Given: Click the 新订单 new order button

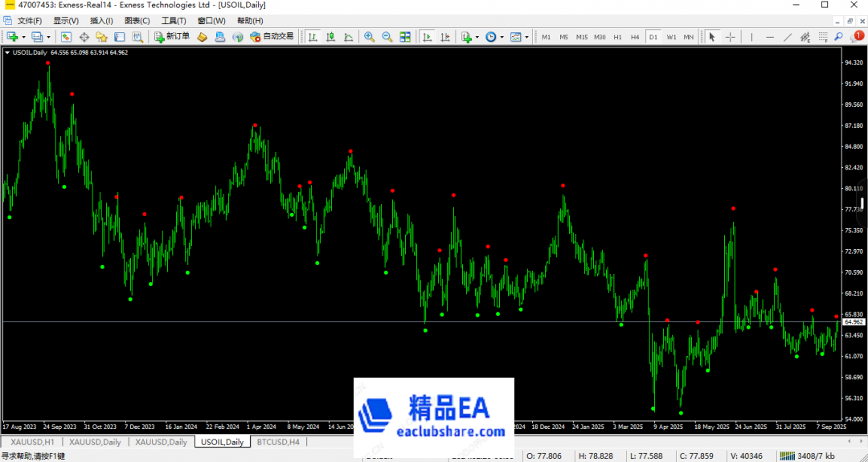Looking at the screenshot, I should [x=172, y=36].
